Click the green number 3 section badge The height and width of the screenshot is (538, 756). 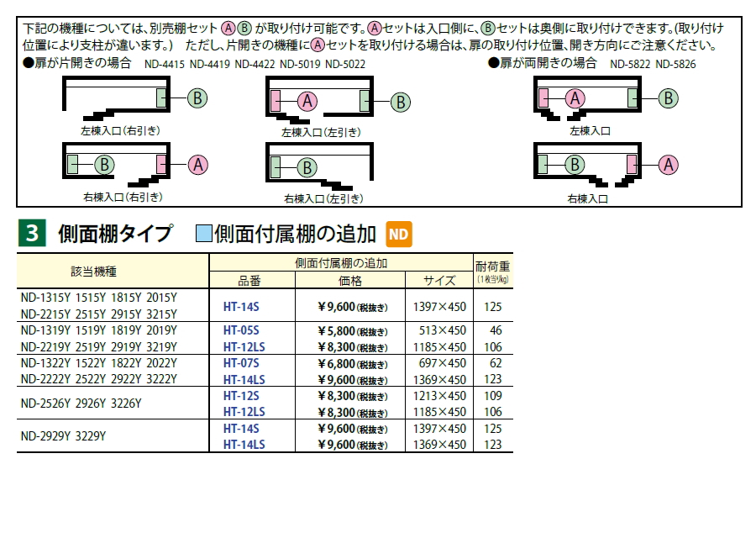31,235
